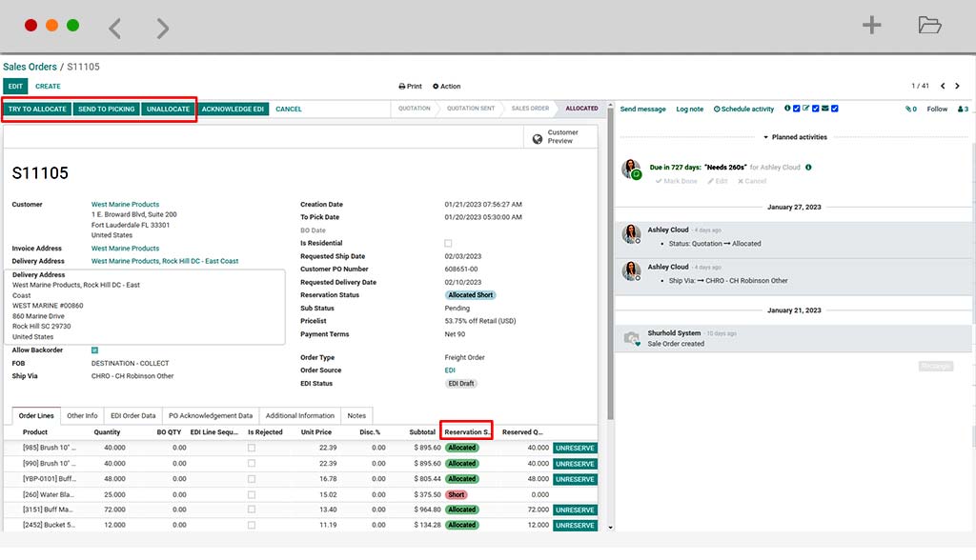Collapse Planned activities section
Viewport: 976px width, 560px height.
pyautogui.click(x=796, y=137)
